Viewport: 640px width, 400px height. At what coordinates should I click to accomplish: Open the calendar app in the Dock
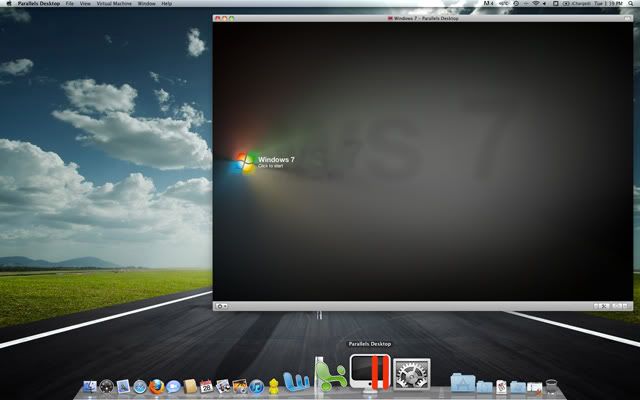206,386
